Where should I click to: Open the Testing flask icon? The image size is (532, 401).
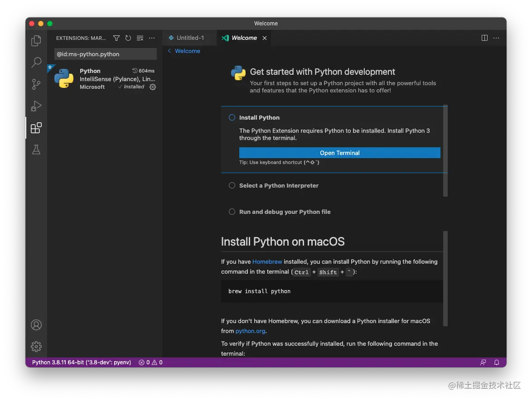[36, 150]
